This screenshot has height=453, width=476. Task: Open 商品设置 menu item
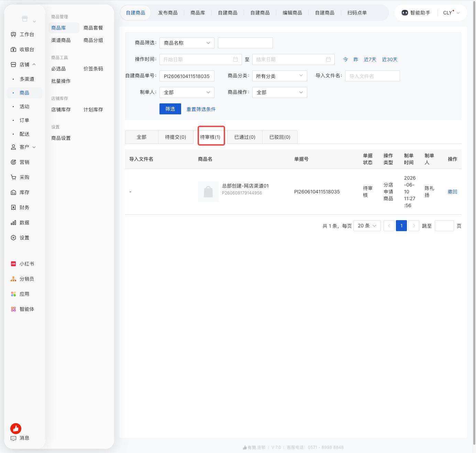pyautogui.click(x=61, y=138)
